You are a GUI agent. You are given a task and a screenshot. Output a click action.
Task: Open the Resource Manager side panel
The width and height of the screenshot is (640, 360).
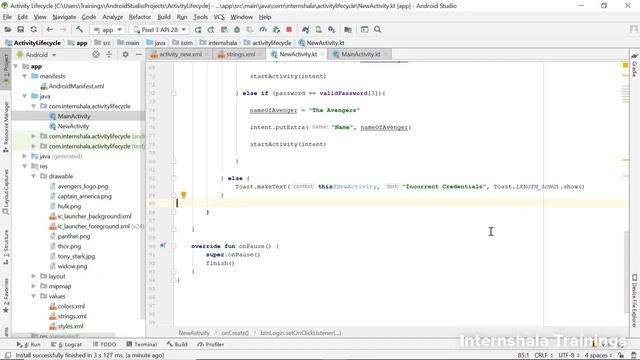coord(6,127)
